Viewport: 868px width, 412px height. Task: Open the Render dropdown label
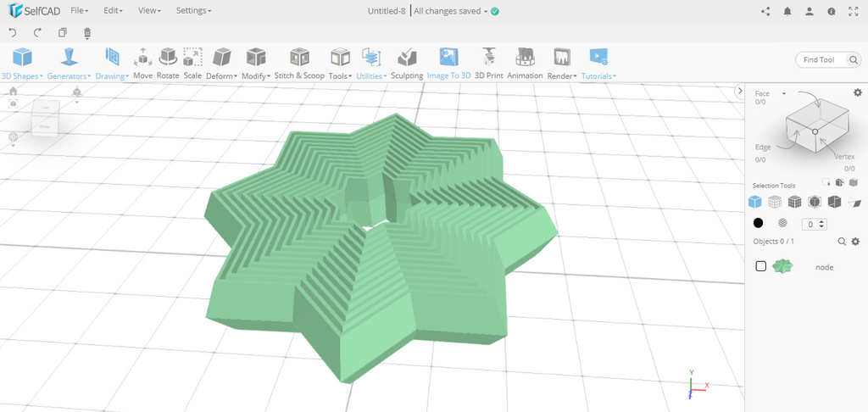(x=563, y=75)
